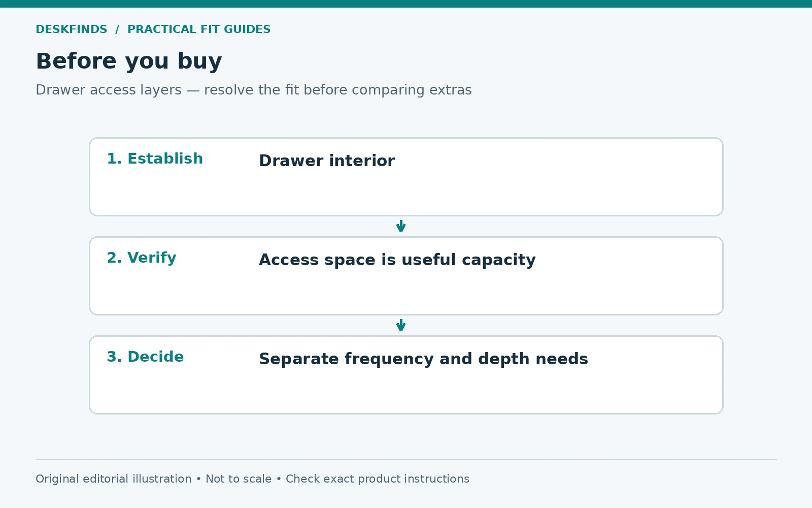Click the '1. Establish' step label
The width and height of the screenshot is (812, 508).
pos(155,158)
